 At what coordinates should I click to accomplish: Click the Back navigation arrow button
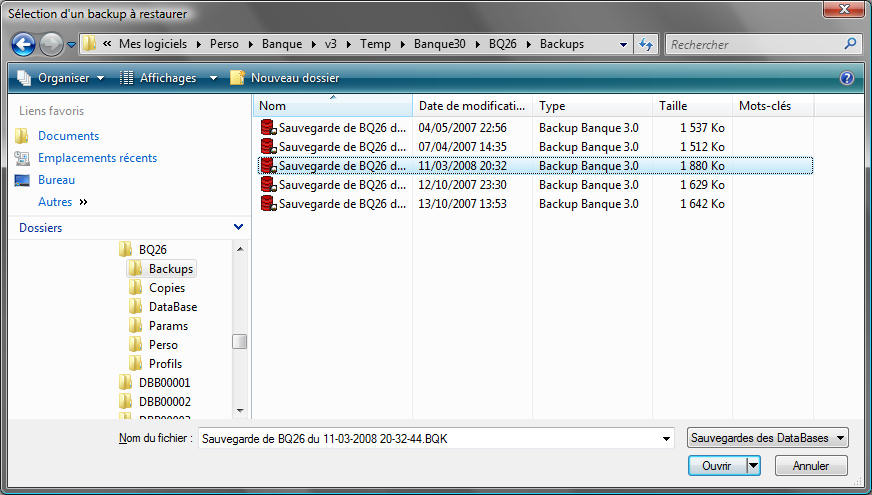24,44
